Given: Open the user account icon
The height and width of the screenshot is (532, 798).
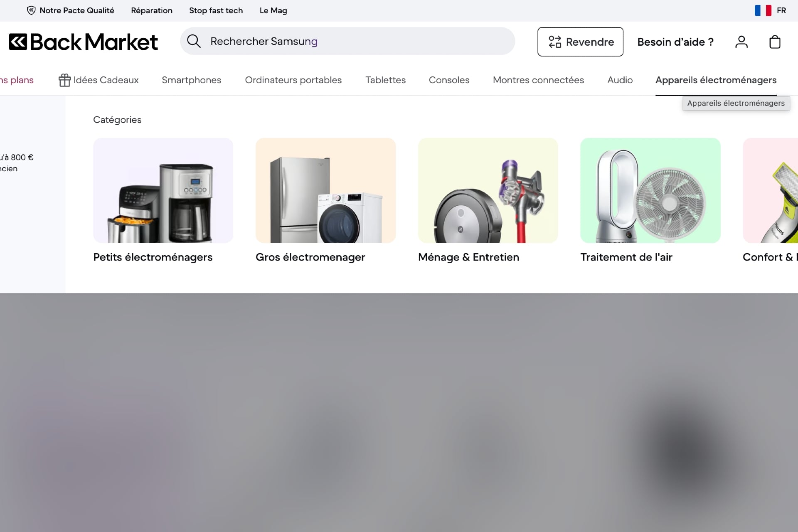Looking at the screenshot, I should point(741,42).
